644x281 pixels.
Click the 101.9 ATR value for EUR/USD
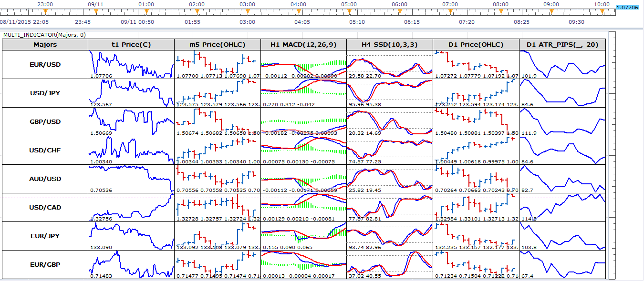(528, 76)
